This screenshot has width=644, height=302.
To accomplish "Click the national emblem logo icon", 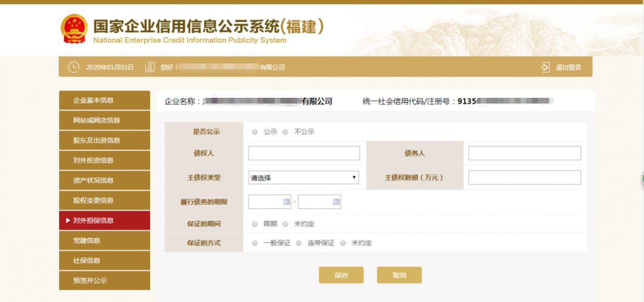I will tap(75, 28).
